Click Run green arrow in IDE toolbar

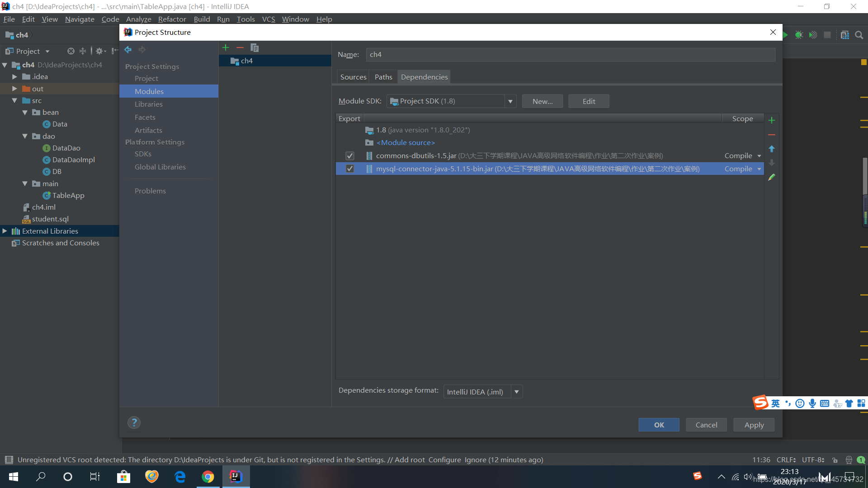[786, 35]
